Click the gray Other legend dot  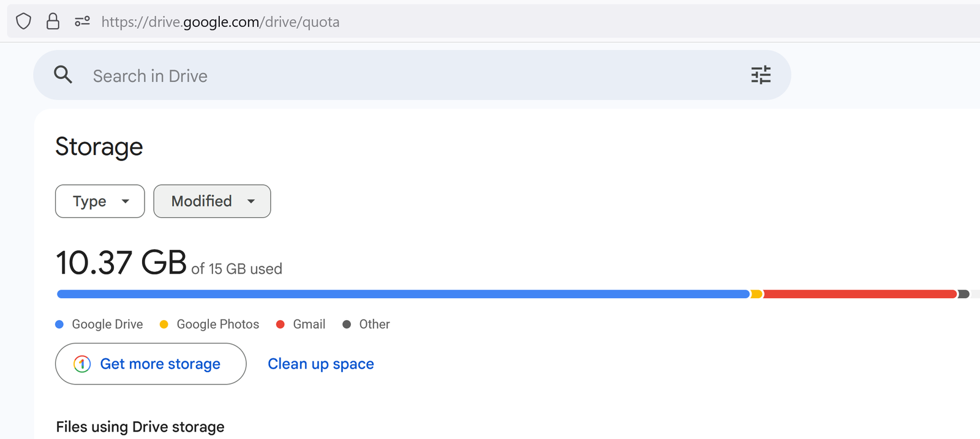[x=347, y=325]
